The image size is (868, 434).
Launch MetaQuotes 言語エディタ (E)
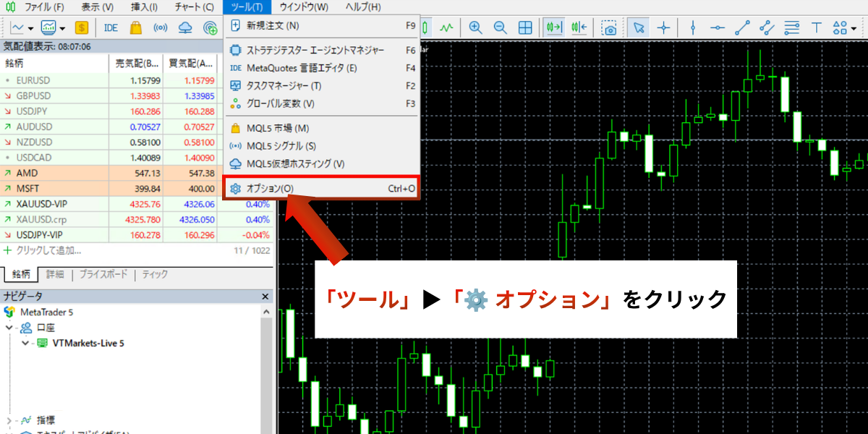pyautogui.click(x=323, y=68)
